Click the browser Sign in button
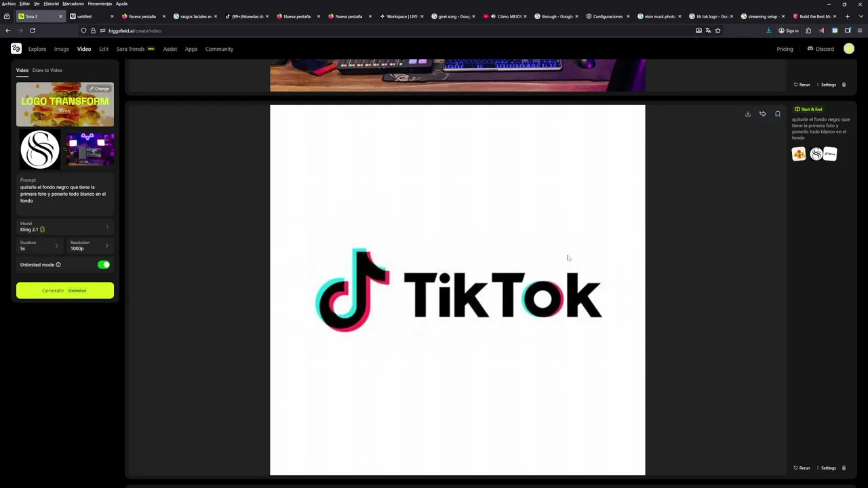Screen dimensions: 868x488 pos(789,30)
